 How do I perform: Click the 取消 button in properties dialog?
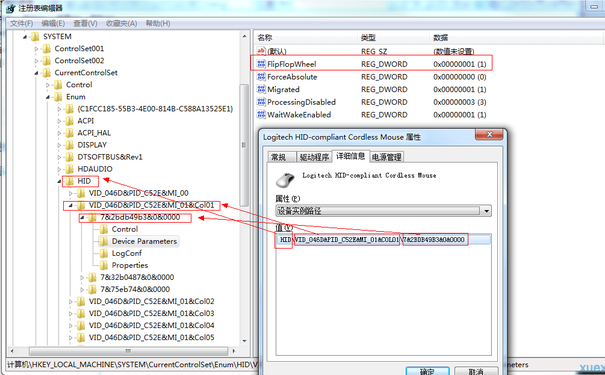coord(476,371)
